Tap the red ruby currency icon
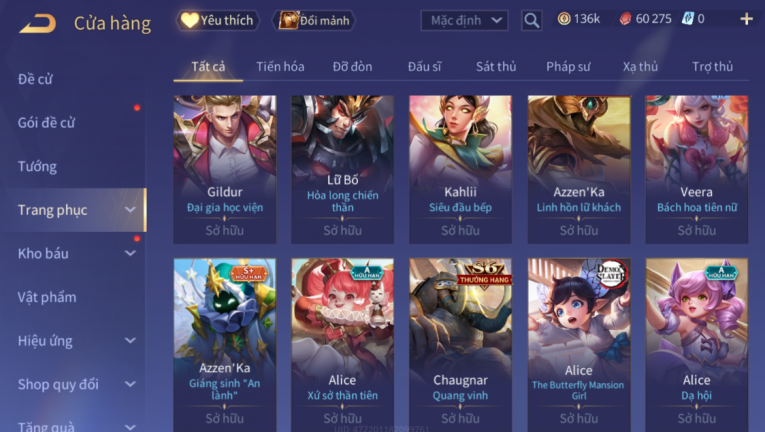 click(625, 19)
